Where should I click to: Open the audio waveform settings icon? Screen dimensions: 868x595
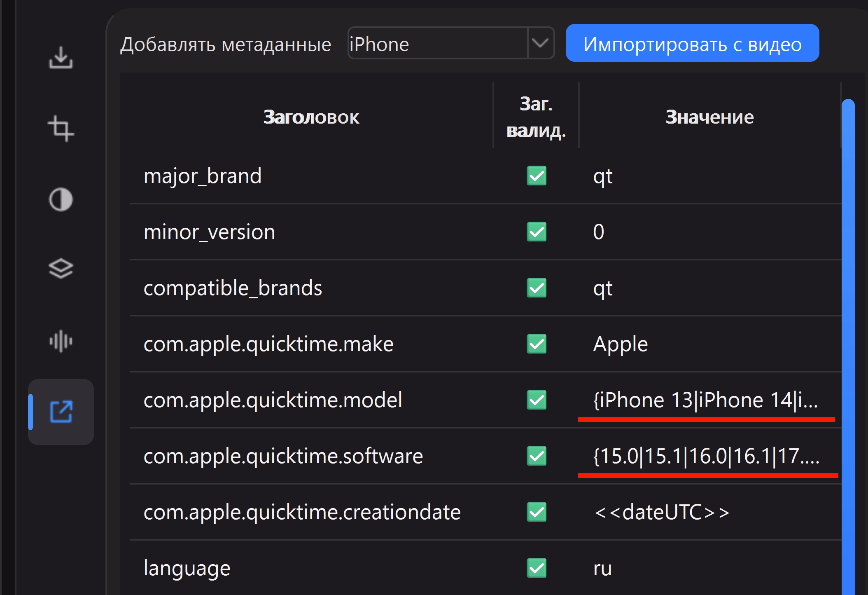click(x=61, y=341)
